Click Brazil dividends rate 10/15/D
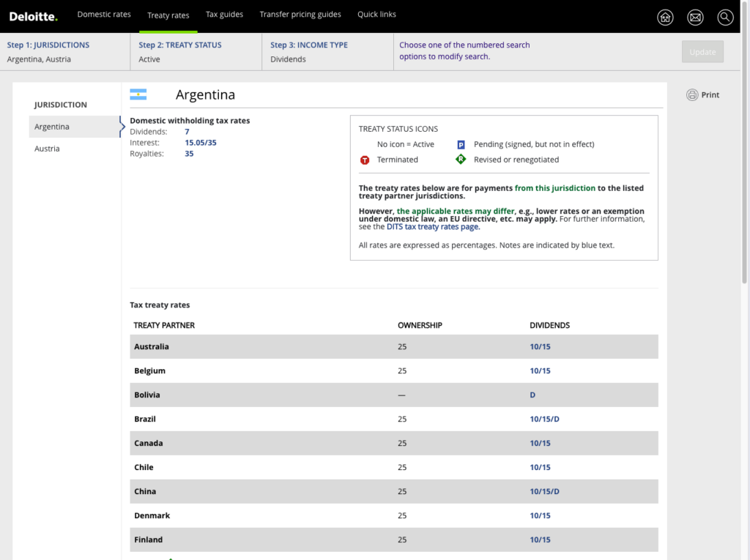 point(544,419)
